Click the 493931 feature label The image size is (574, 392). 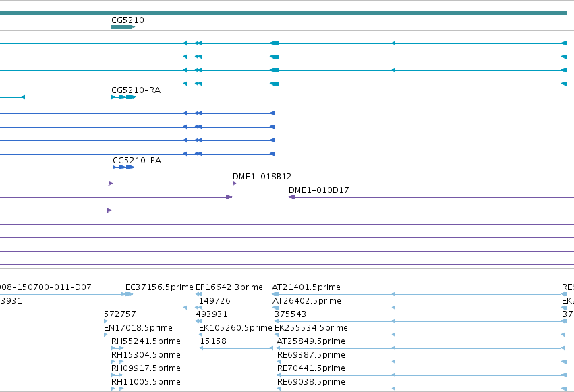click(x=212, y=314)
